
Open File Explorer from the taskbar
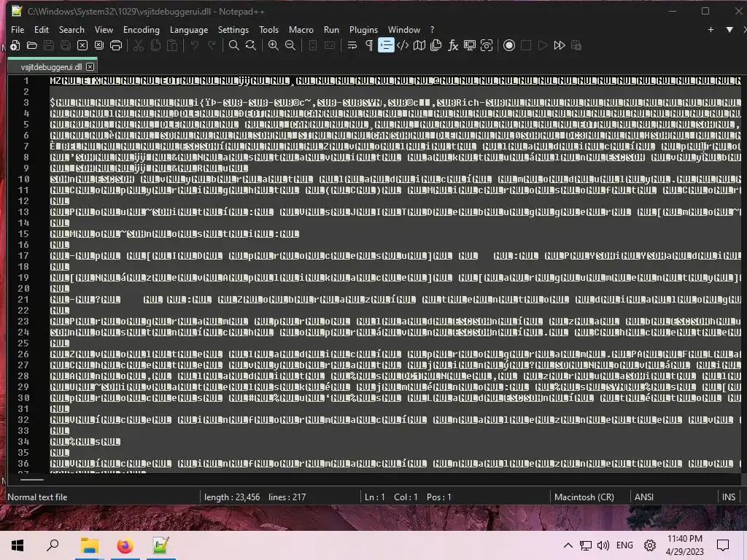point(89,545)
